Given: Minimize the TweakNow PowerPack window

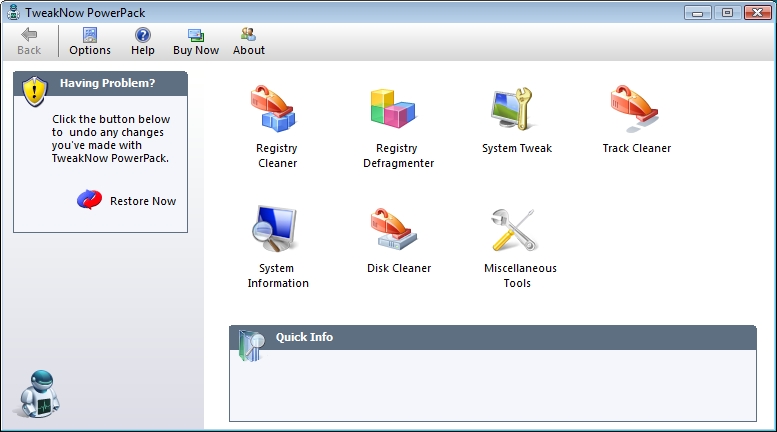Looking at the screenshot, I should point(697,13).
